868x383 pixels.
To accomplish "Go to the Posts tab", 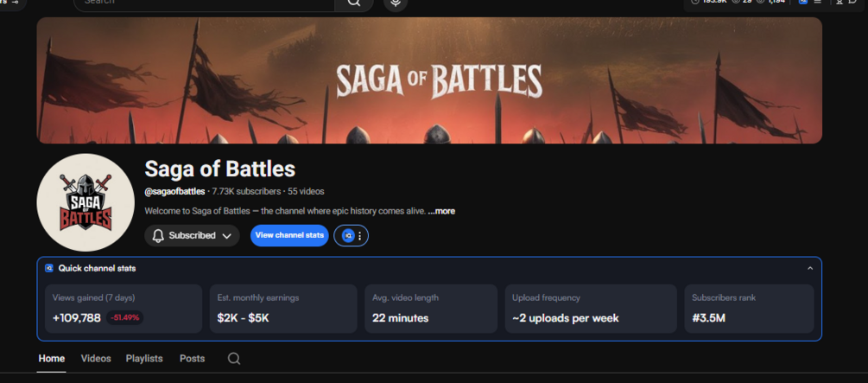I will 193,359.
